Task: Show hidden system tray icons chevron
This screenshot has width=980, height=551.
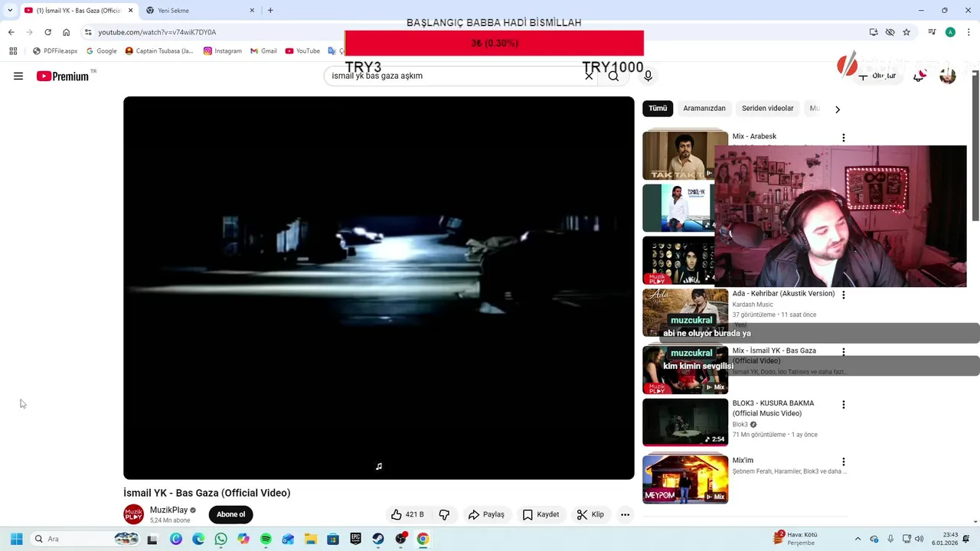Action: (857, 539)
